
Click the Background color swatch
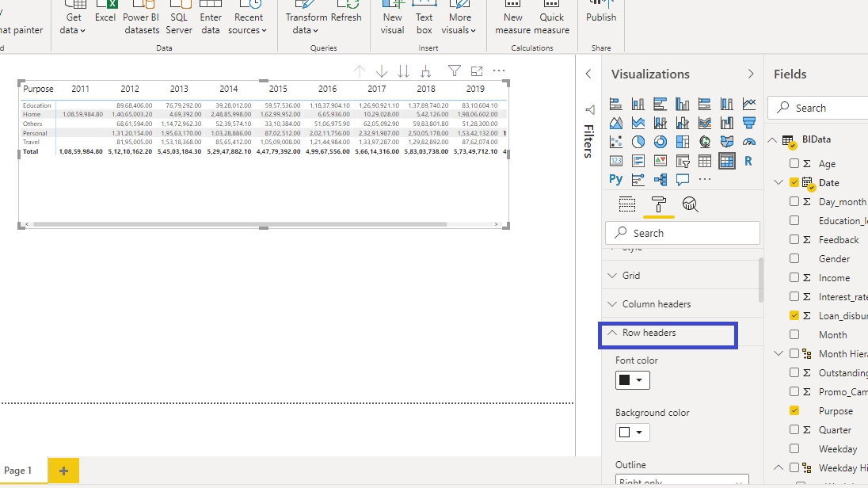click(x=625, y=433)
